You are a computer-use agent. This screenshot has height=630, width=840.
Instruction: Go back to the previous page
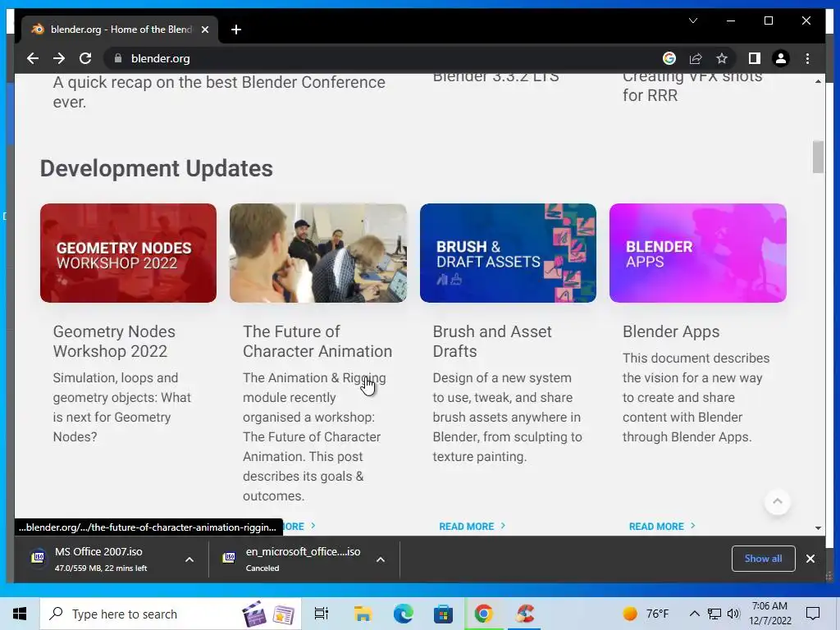tap(33, 58)
